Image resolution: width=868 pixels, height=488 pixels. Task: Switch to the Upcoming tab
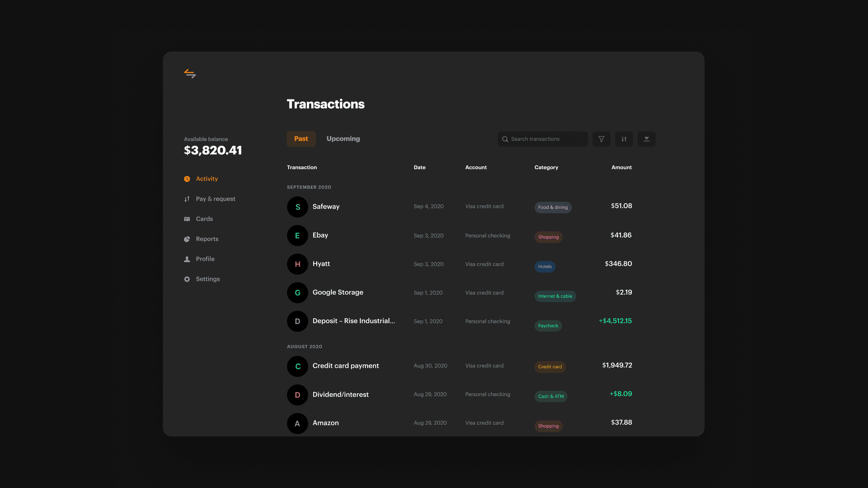pos(343,139)
